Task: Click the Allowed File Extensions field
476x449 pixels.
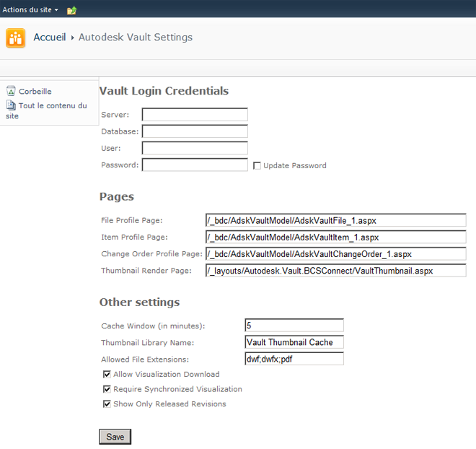Action: coord(294,359)
